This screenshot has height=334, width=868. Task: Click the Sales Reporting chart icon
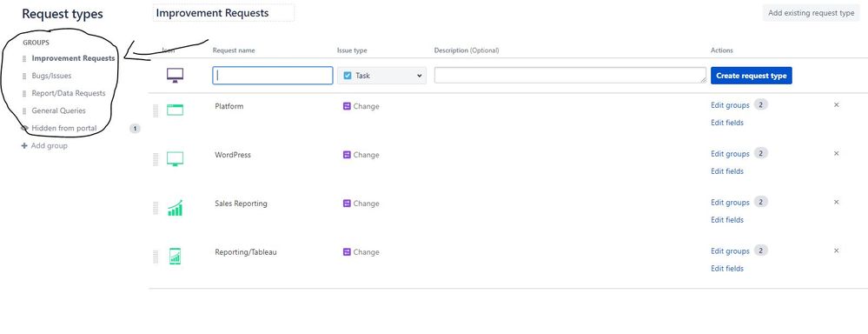[x=175, y=208]
